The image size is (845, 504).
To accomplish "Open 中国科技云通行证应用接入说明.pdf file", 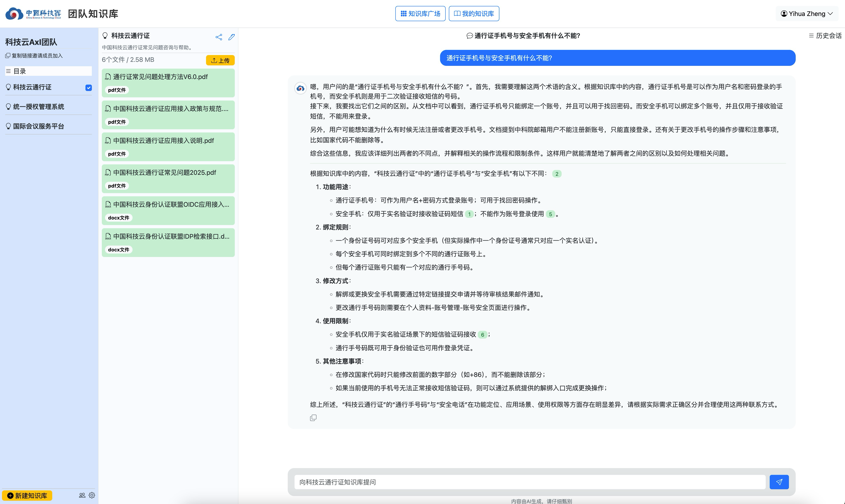I will (x=168, y=147).
